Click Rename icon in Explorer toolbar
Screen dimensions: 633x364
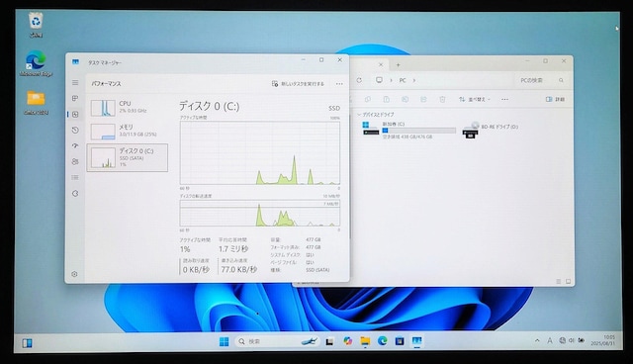pyautogui.click(x=405, y=99)
